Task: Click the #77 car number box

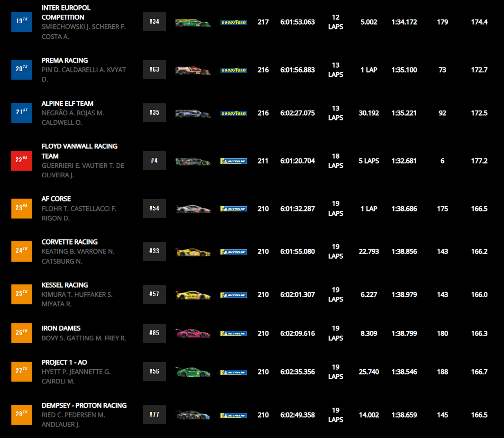Action: 155,415
